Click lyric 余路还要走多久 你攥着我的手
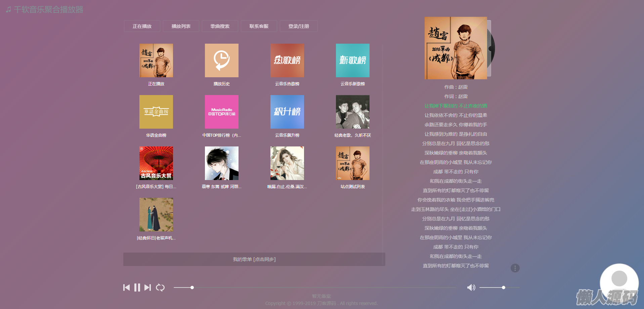Screen dimensions: 644x309 click(x=456, y=125)
